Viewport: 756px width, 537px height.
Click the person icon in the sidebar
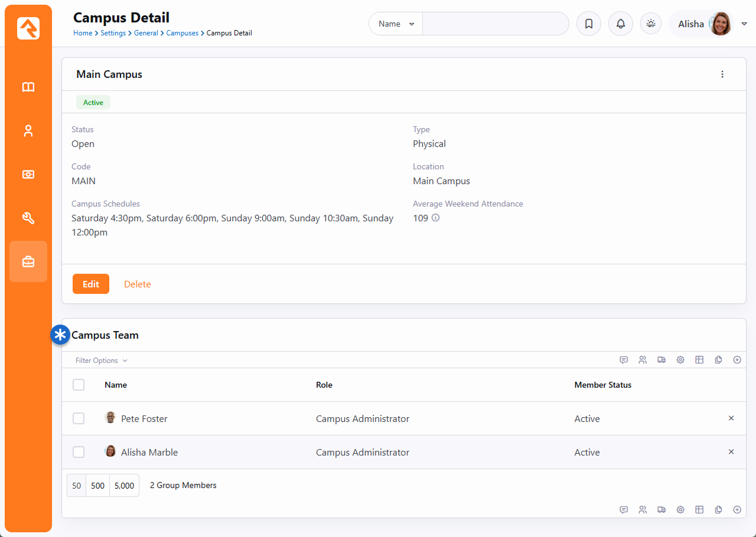(x=28, y=131)
